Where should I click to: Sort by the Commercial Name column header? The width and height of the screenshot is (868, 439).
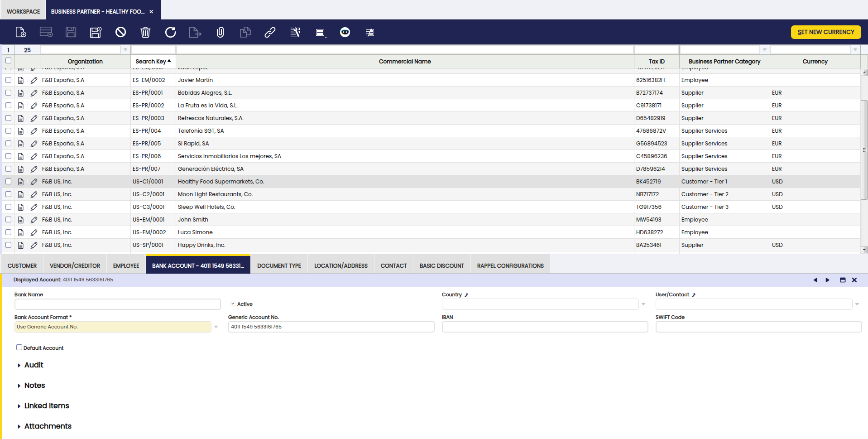(404, 62)
